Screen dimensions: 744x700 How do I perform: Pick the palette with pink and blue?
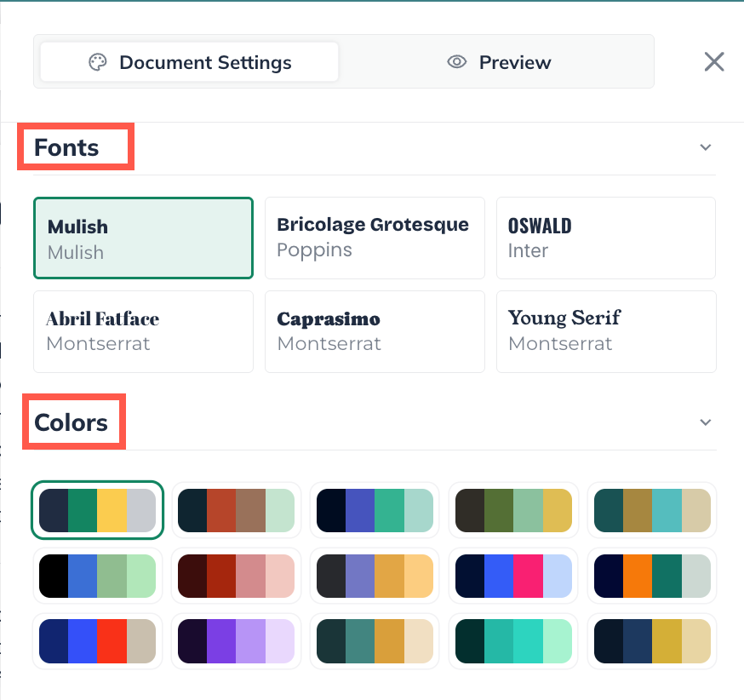(x=513, y=576)
